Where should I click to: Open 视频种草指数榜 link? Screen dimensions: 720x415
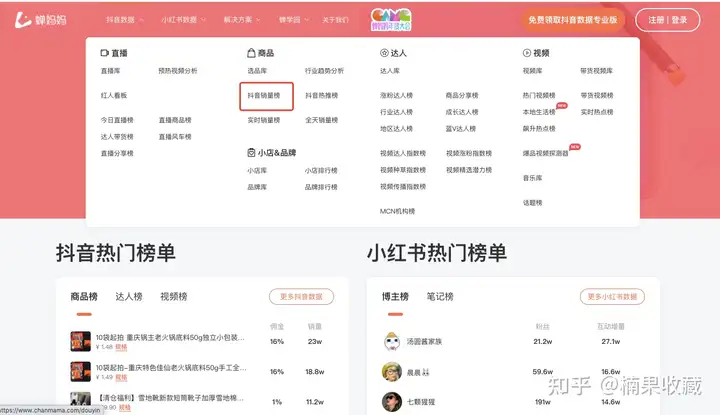[x=403, y=170]
